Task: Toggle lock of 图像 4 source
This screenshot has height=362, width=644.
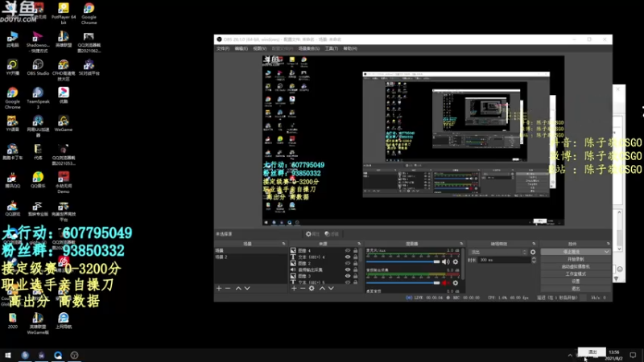Action: point(355,250)
